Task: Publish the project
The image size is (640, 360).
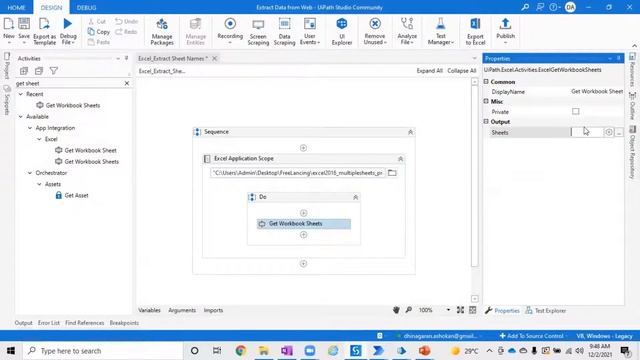Action: (x=505, y=31)
